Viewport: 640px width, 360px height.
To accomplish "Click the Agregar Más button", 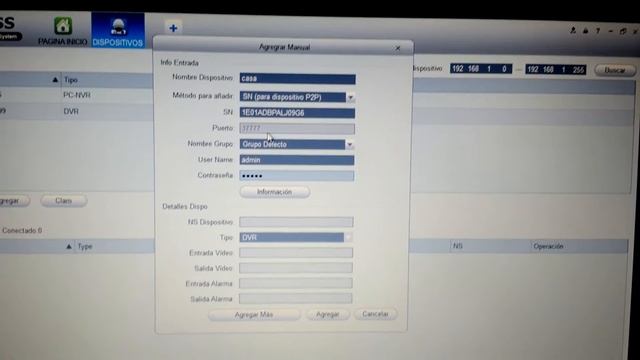I will point(254,315).
